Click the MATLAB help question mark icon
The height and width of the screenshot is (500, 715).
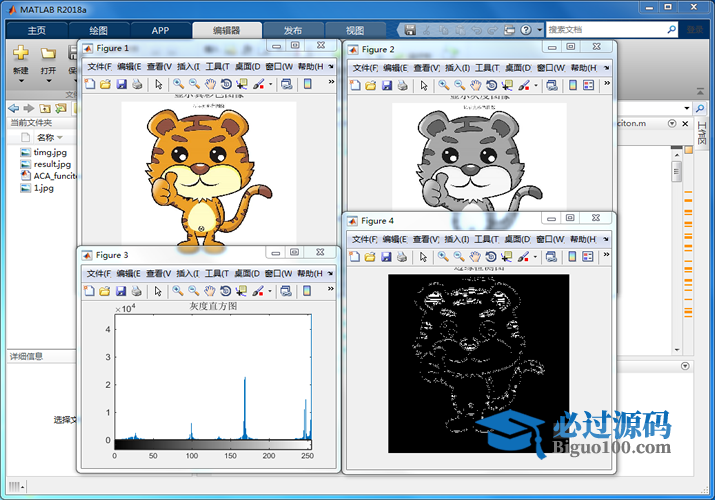pos(526,30)
